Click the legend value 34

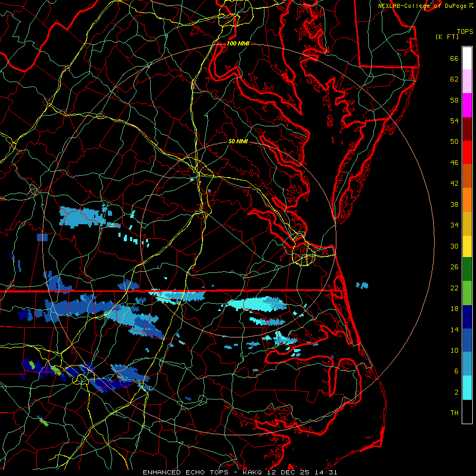point(454,225)
